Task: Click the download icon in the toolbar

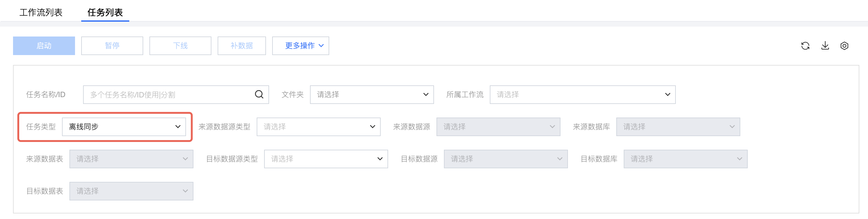Action: pyautogui.click(x=825, y=46)
